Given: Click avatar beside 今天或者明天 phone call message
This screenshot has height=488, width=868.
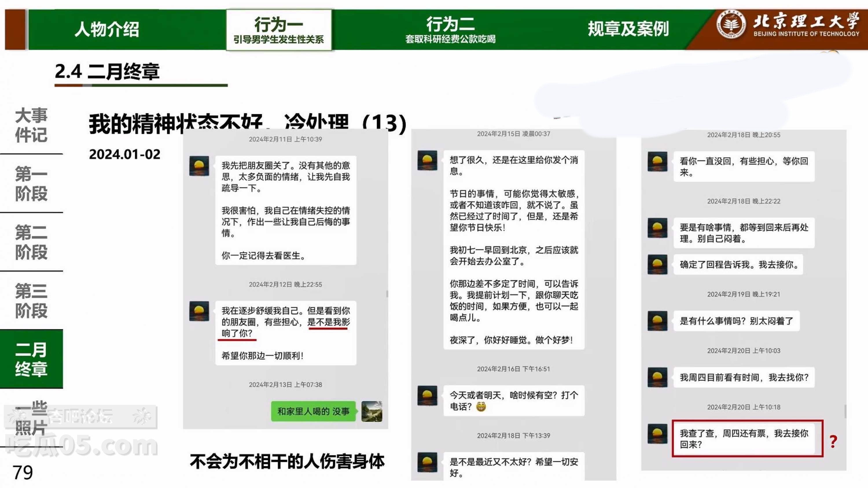Looking at the screenshot, I should (x=427, y=395).
